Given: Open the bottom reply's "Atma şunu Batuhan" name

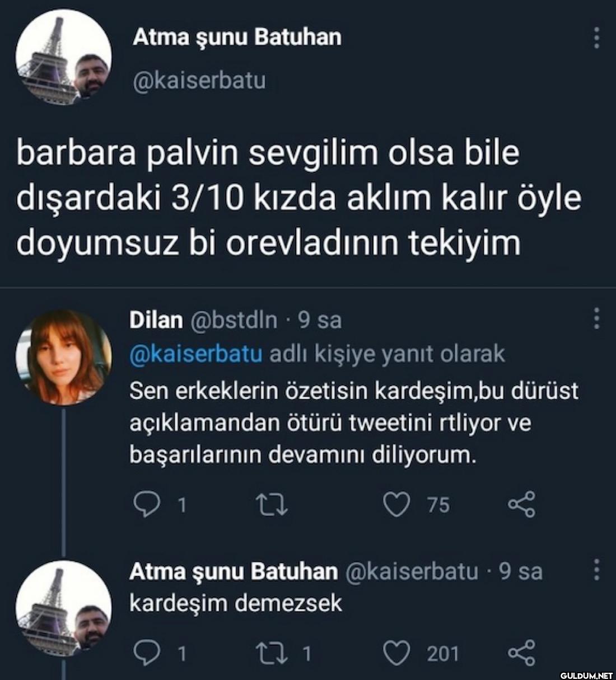Looking at the screenshot, I should click(x=234, y=571).
